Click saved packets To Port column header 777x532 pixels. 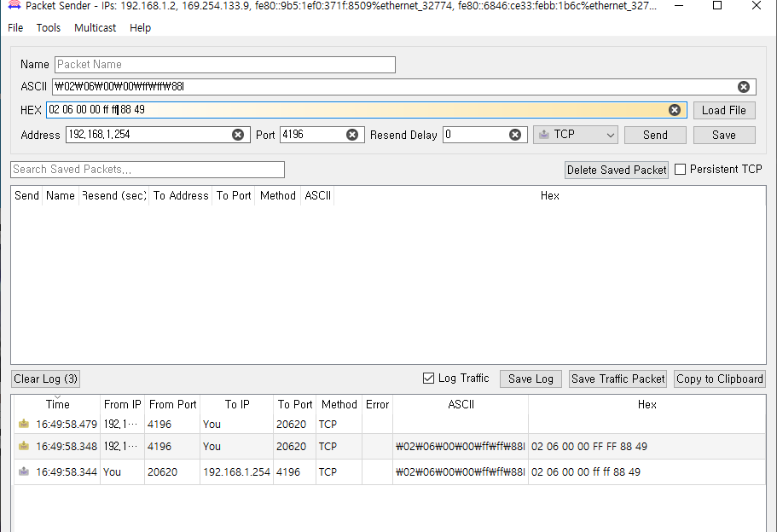234,195
